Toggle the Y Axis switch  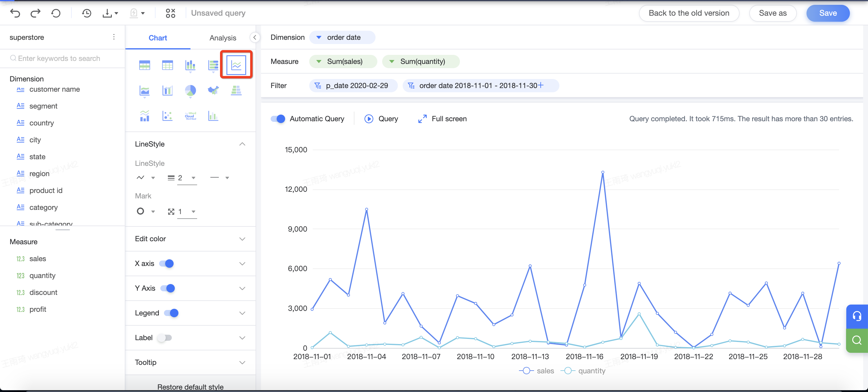click(168, 288)
